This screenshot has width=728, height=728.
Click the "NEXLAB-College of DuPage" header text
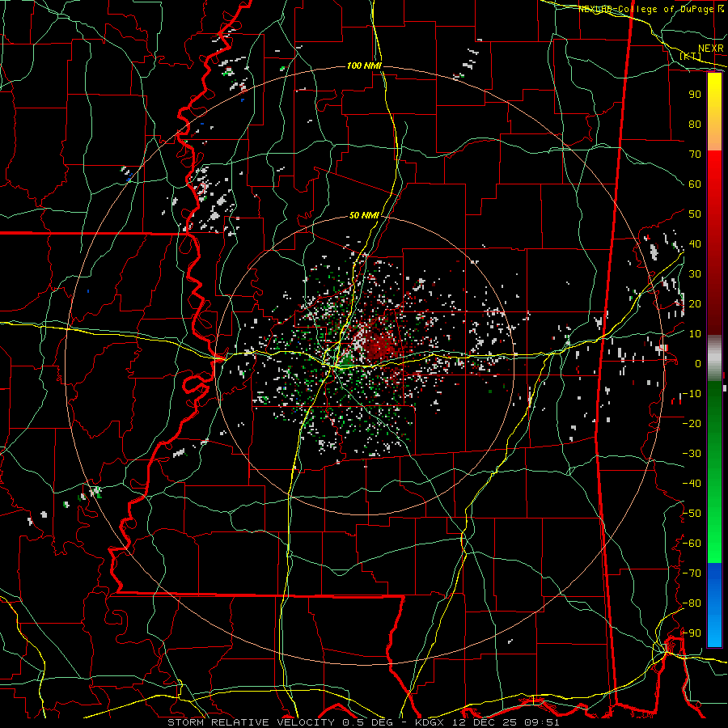[x=645, y=9]
